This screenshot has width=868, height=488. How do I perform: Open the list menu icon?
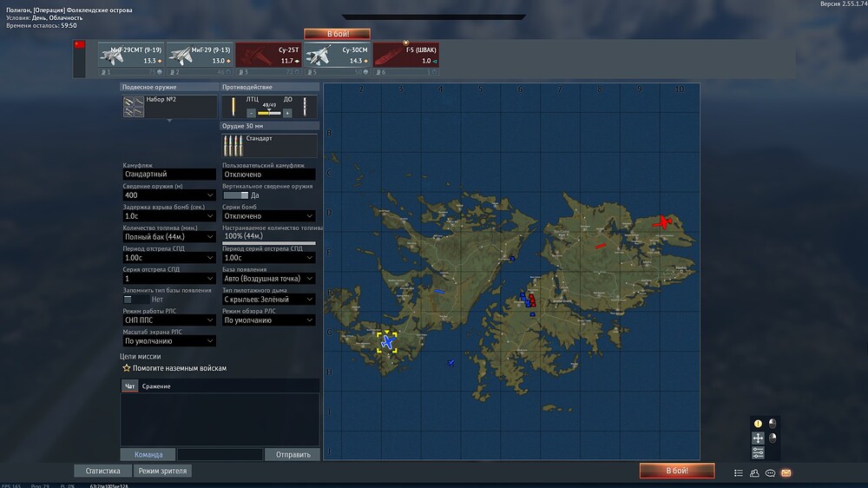pyautogui.click(x=739, y=473)
